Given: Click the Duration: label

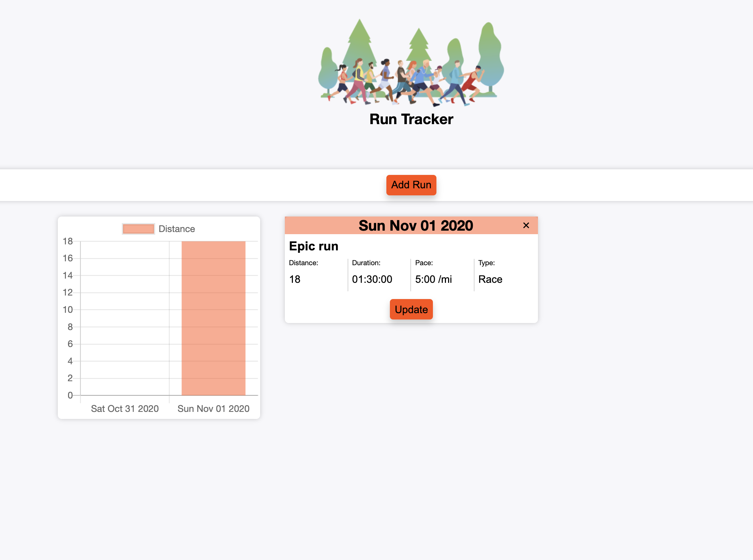Looking at the screenshot, I should [x=366, y=263].
